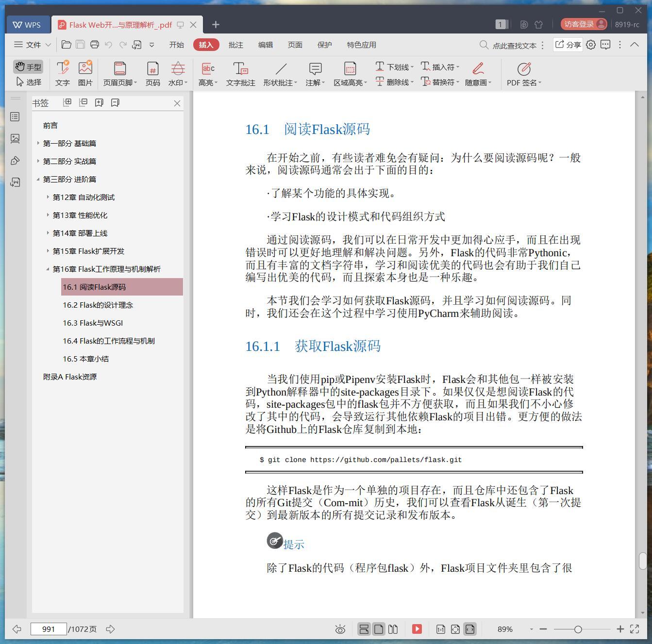This screenshot has height=644, width=652.
Task: Expand 第二部分 实战篇 bookmark
Action: point(38,161)
